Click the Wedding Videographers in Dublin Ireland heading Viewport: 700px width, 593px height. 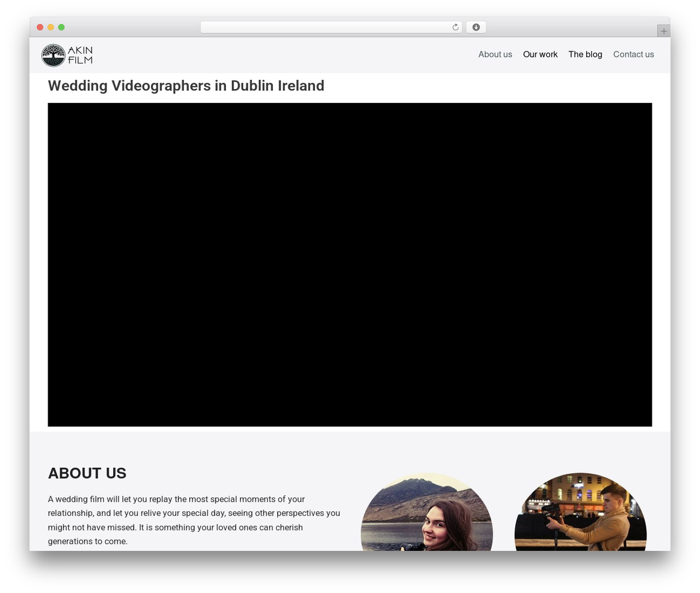pyautogui.click(x=186, y=86)
